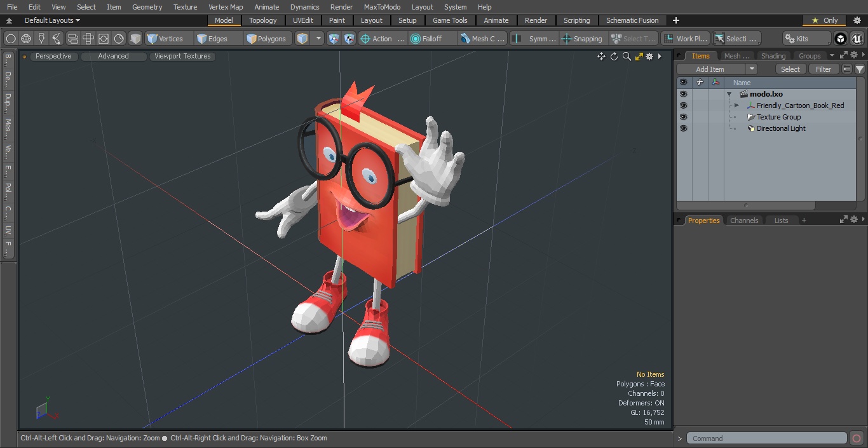Open the Unity cube kit icon
868x448 pixels.
click(841, 39)
